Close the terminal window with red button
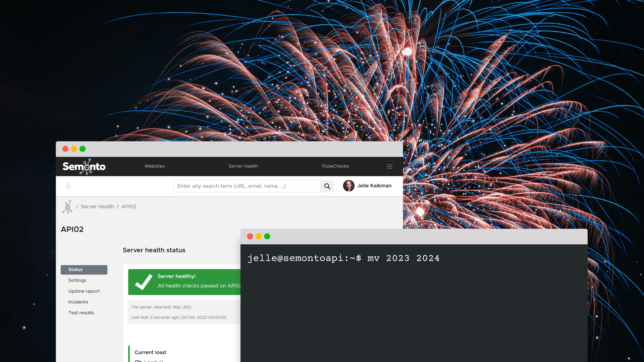Image resolution: width=644 pixels, height=362 pixels. point(250,236)
